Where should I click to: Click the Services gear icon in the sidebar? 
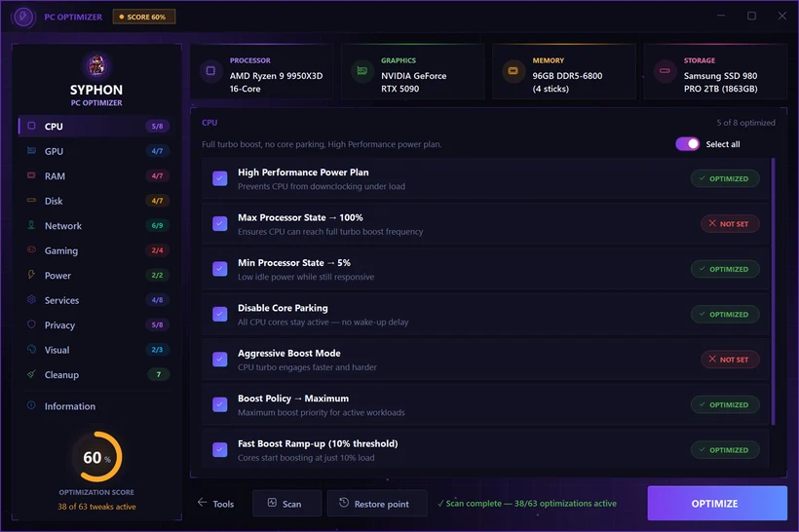[x=31, y=300]
